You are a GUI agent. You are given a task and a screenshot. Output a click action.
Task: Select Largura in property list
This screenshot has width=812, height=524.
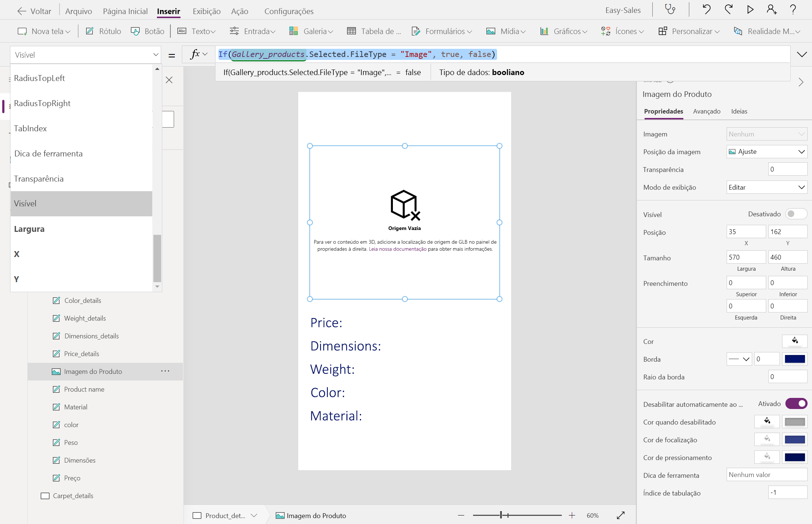point(81,229)
